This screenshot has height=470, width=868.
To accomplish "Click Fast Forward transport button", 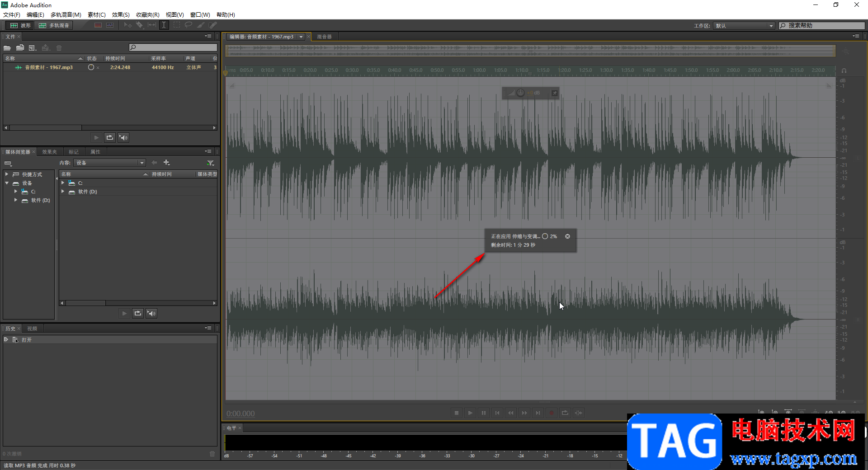I will click(x=524, y=413).
